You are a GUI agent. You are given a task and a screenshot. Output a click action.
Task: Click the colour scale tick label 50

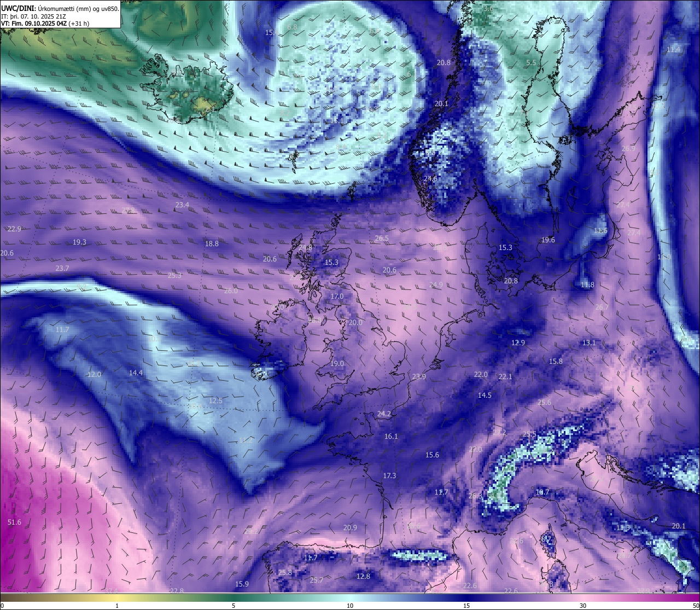click(696, 606)
